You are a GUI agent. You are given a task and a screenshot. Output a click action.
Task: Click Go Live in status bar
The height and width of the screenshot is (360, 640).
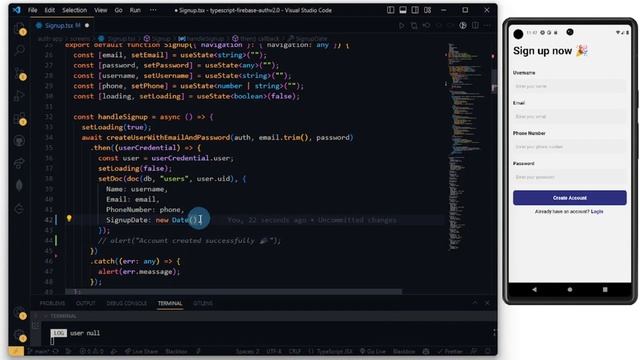coord(373,351)
